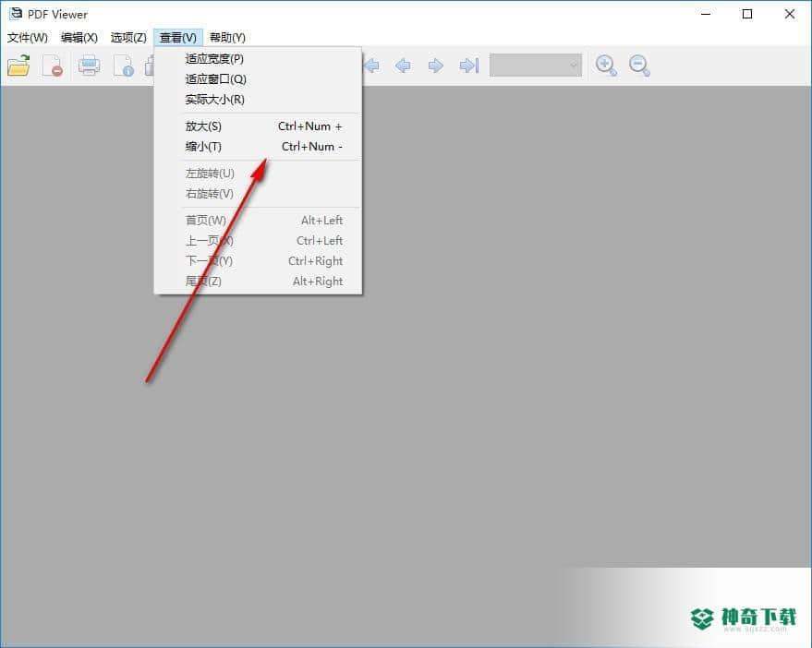Select 实际大小(R) menu entry
The width and height of the screenshot is (812, 648).
click(258, 100)
